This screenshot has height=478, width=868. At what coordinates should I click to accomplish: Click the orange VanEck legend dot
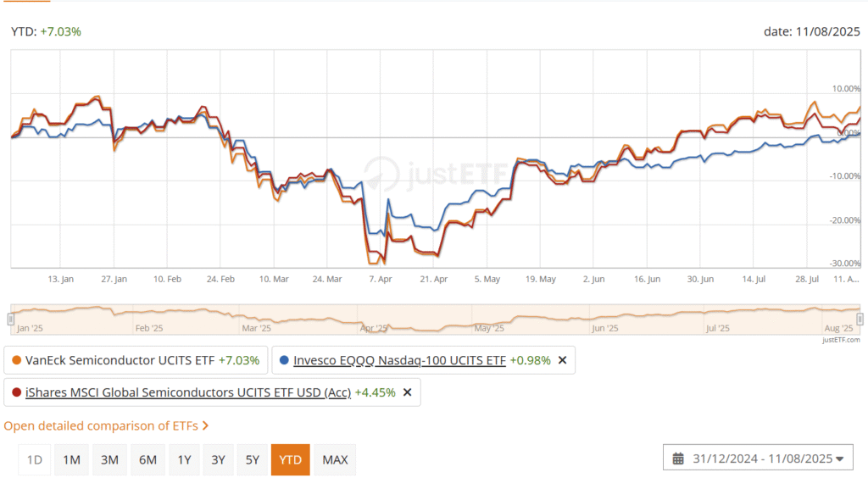(x=17, y=360)
